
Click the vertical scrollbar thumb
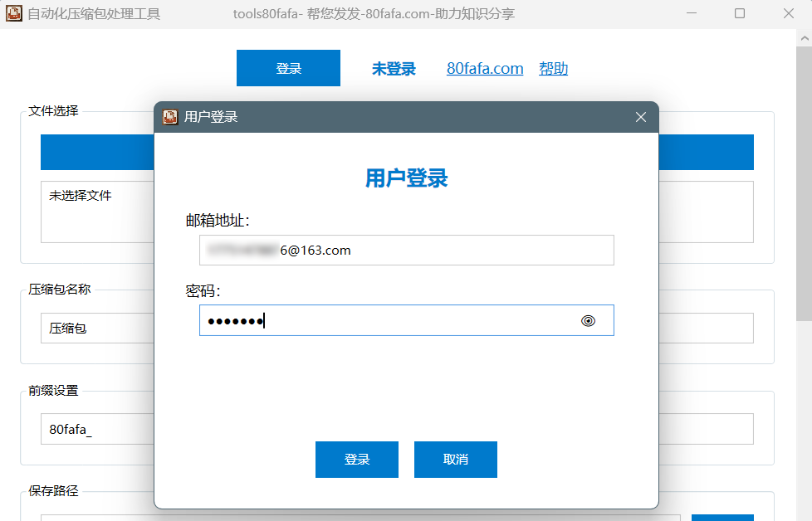pyautogui.click(x=804, y=183)
